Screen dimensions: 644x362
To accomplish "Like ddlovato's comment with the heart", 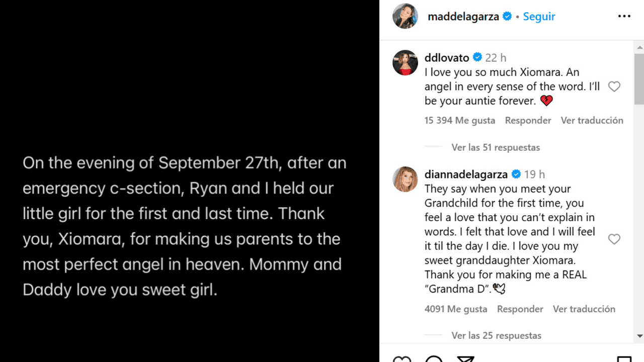I will pos(614,86).
